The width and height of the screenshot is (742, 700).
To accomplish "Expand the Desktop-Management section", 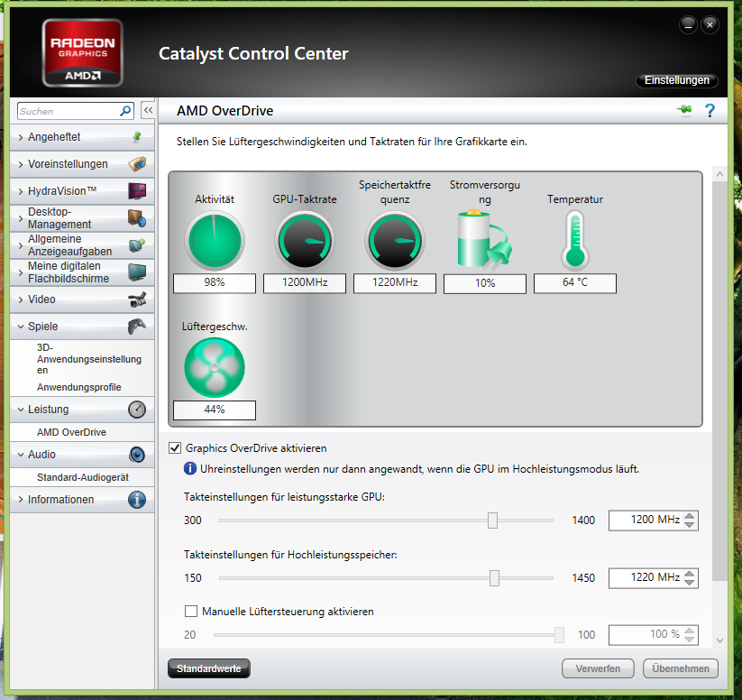I will (x=21, y=218).
